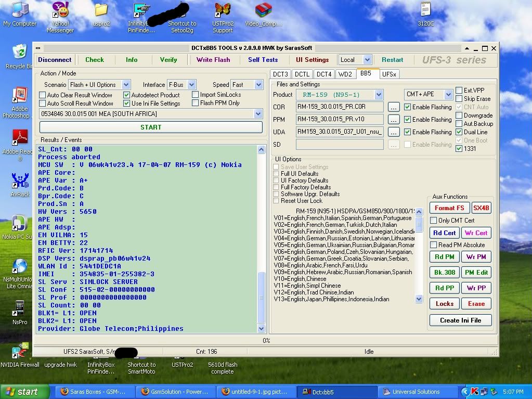Open the My Computer desktop icon
The width and height of the screenshot is (532, 399).
[20, 14]
